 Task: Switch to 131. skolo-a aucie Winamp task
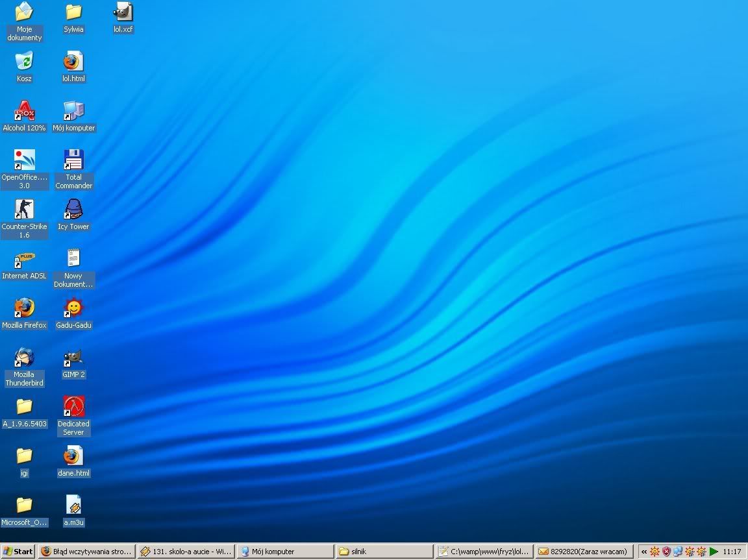(186, 552)
